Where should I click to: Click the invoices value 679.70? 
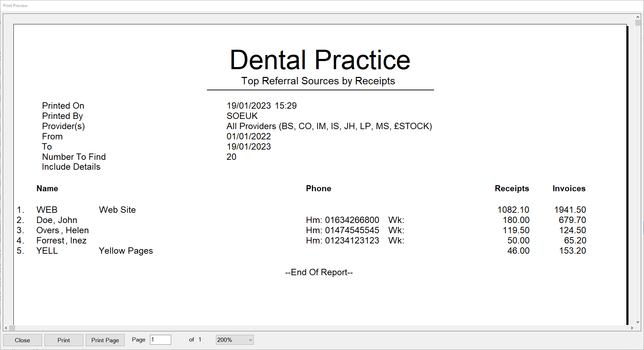pyautogui.click(x=572, y=220)
